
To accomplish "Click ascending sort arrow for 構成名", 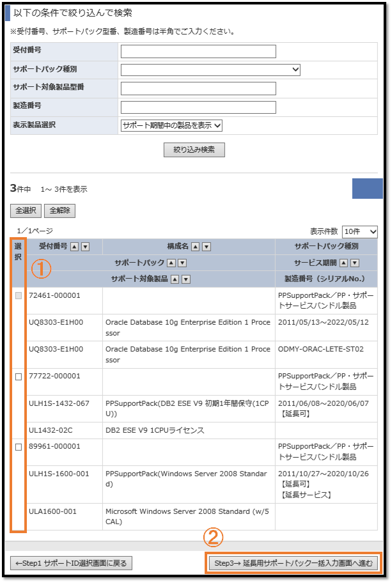I will pyautogui.click(x=196, y=247).
